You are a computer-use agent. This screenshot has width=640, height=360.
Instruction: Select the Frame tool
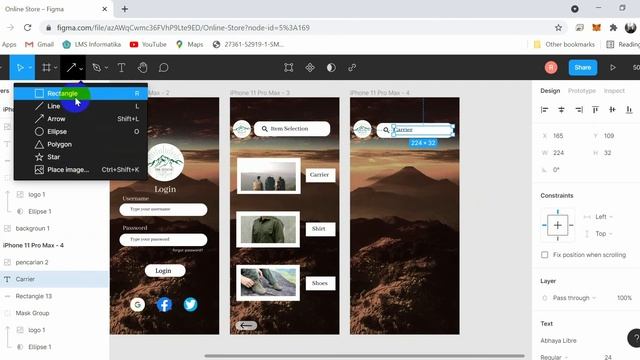pyautogui.click(x=46, y=68)
